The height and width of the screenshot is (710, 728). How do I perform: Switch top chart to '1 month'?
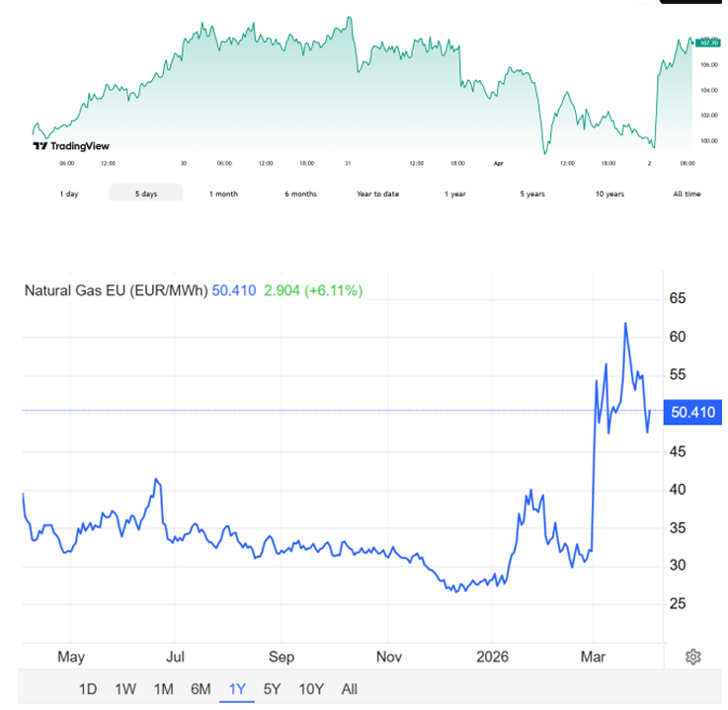click(x=223, y=194)
